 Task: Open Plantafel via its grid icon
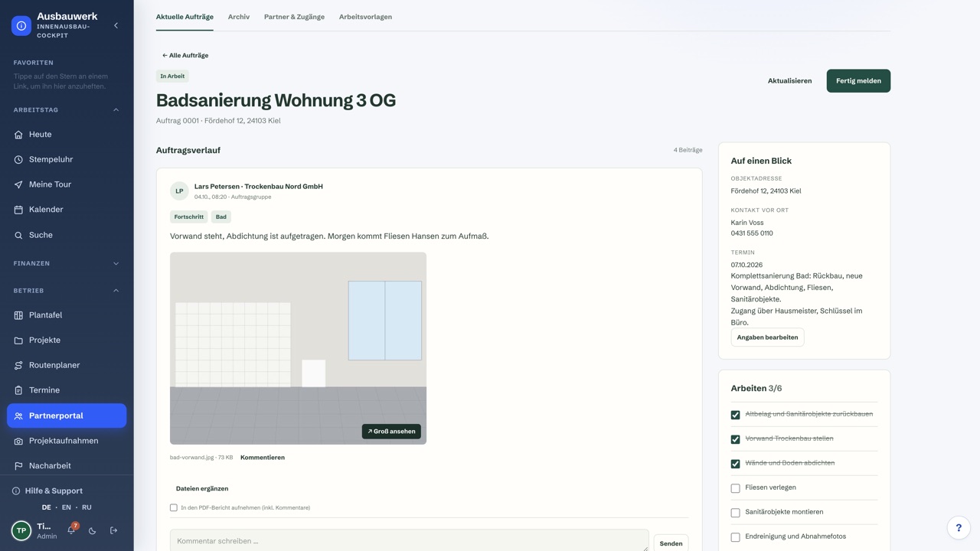pyautogui.click(x=18, y=315)
